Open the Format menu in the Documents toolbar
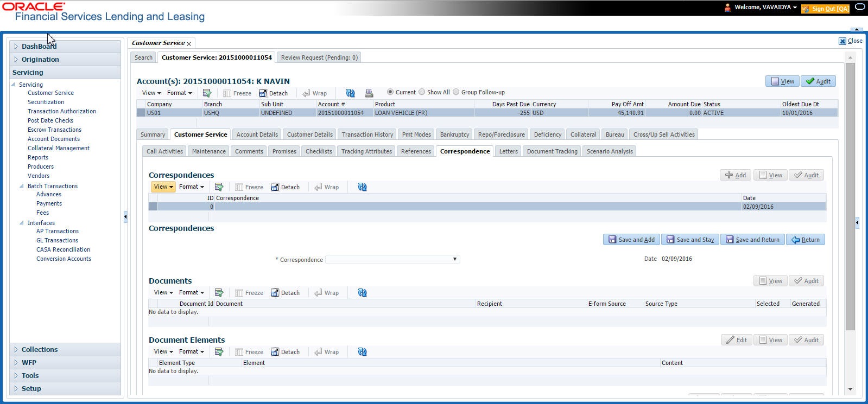The height and width of the screenshot is (404, 868). (192, 293)
